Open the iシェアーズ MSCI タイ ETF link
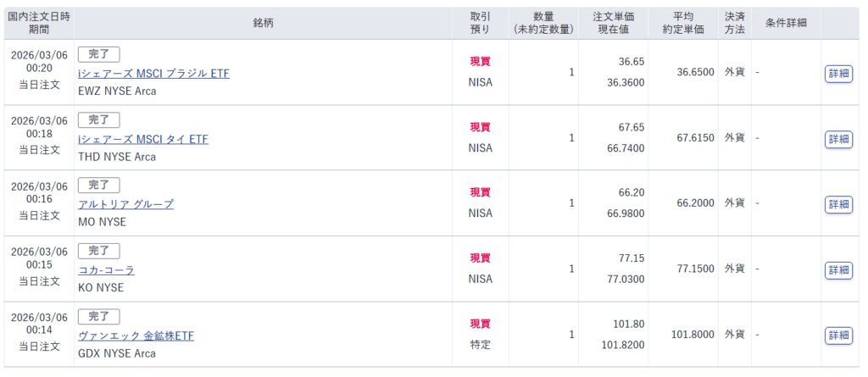This screenshot has width=868, height=377. (x=142, y=139)
